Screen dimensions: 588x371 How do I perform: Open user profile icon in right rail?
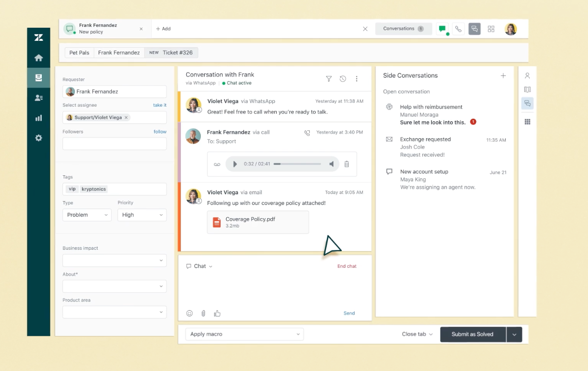click(527, 76)
